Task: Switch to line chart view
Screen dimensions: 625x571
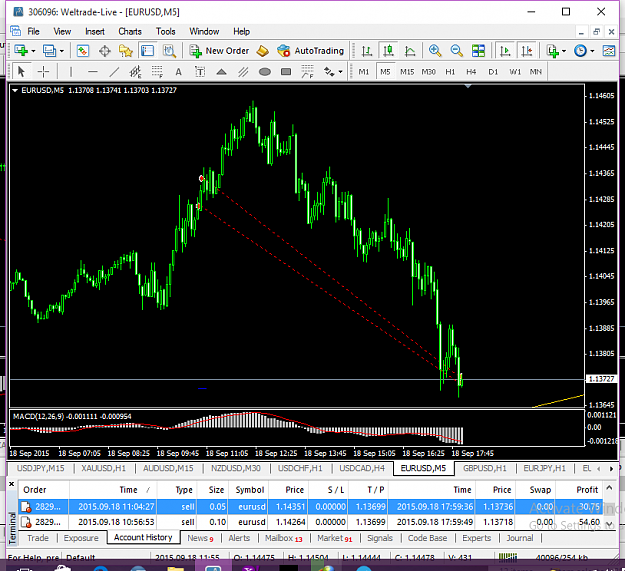Action: point(410,51)
